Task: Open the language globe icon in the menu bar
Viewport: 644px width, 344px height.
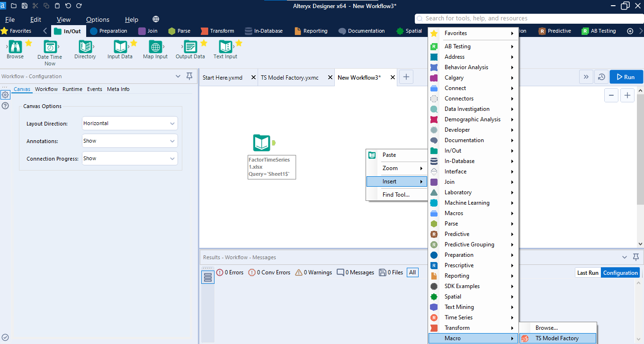Action: tap(155, 19)
